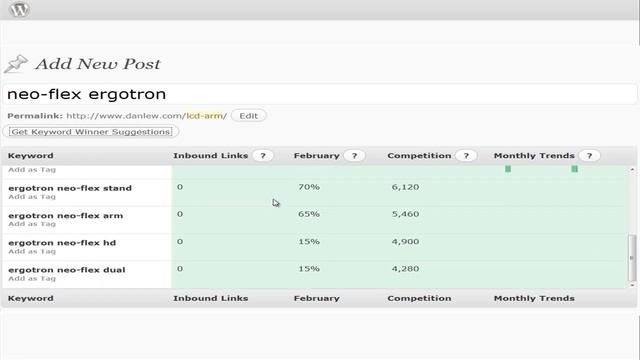Click the 70% February value
The height and width of the screenshot is (360, 640).
(x=309, y=187)
